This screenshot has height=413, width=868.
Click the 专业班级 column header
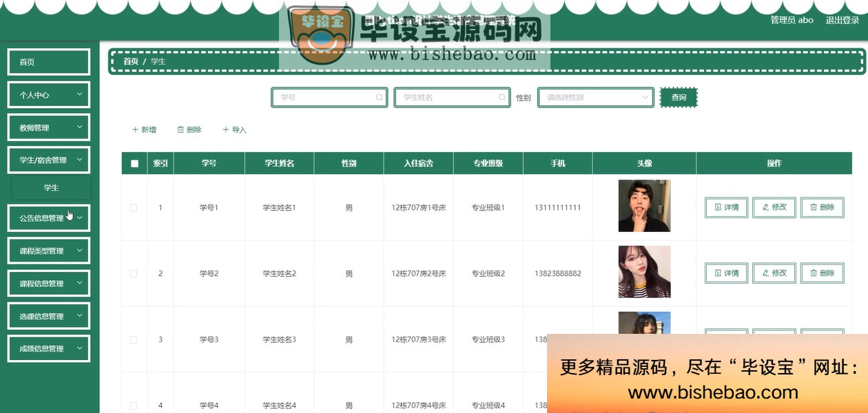tap(488, 164)
